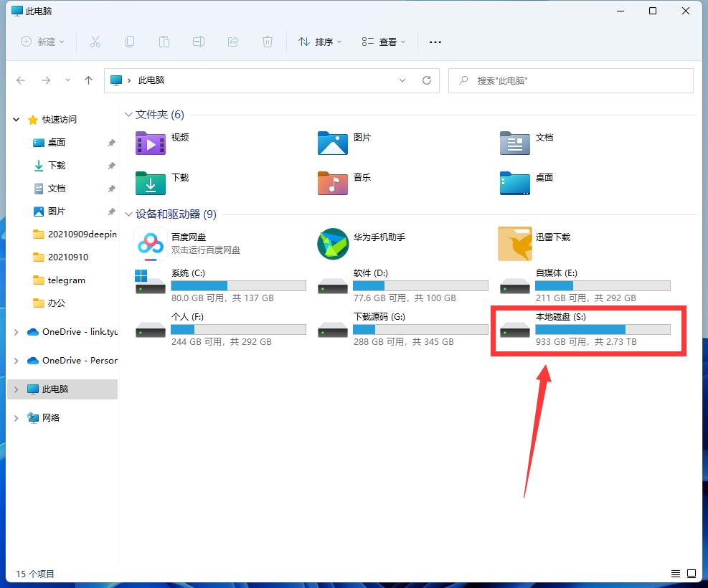
Task: Collapse the Devices and drives (设备和驱动器) group
Action: click(129, 214)
